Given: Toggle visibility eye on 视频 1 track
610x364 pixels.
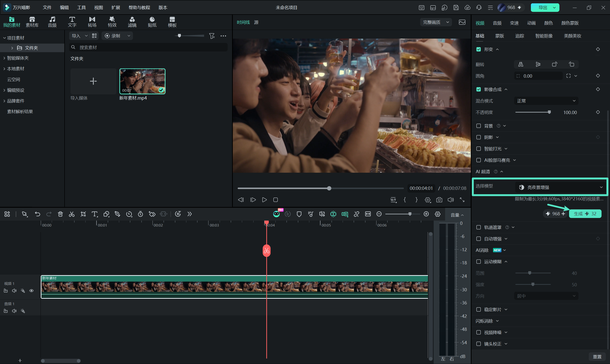Looking at the screenshot, I should pyautogui.click(x=31, y=290).
